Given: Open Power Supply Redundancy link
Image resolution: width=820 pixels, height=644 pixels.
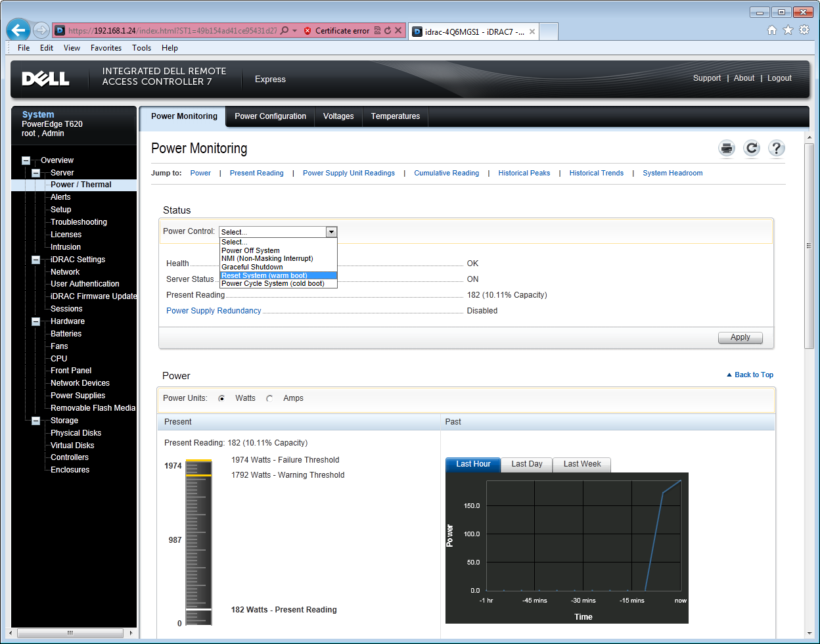Looking at the screenshot, I should (x=214, y=311).
